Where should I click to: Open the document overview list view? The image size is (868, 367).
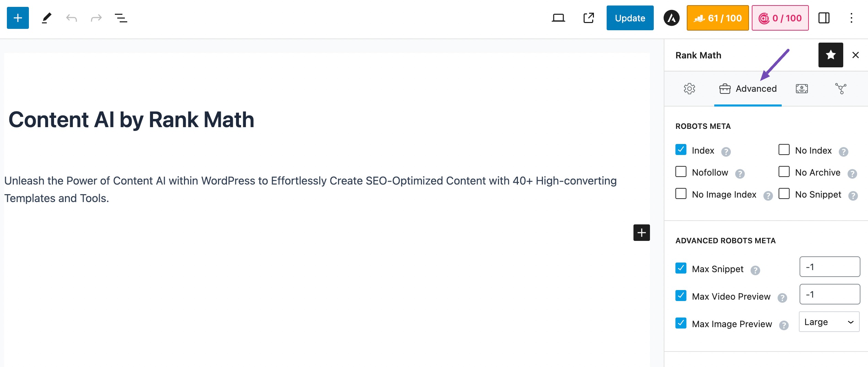click(121, 18)
